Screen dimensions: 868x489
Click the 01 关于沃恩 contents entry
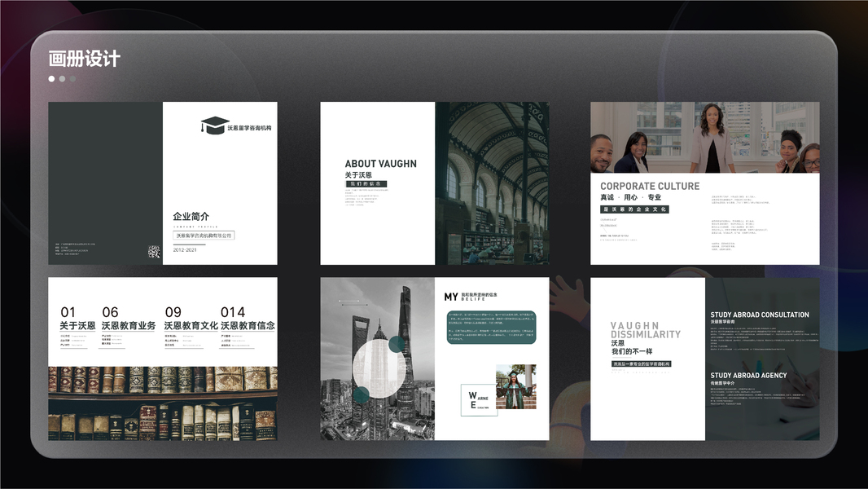[x=77, y=327]
